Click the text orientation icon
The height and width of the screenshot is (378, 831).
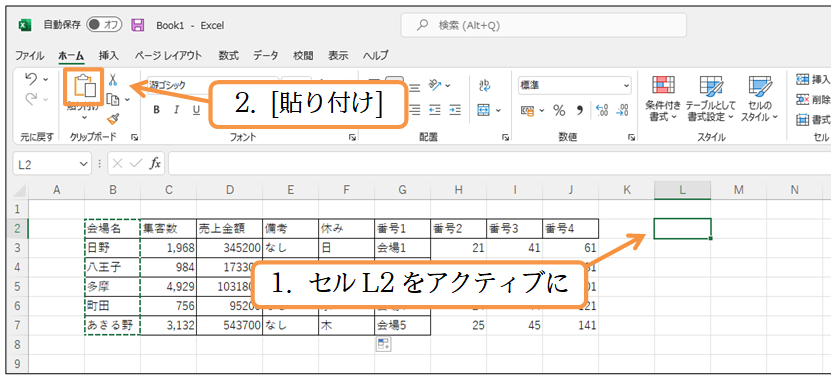pyautogui.click(x=435, y=84)
